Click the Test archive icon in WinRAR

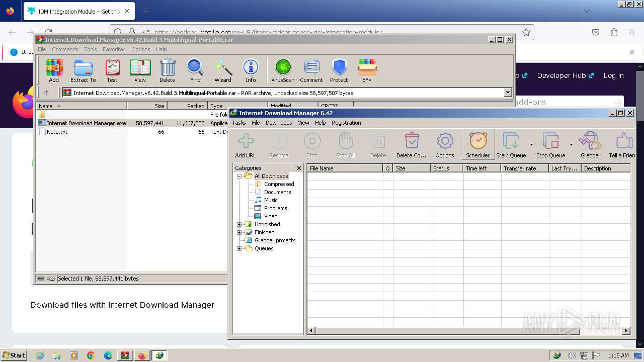(x=112, y=70)
